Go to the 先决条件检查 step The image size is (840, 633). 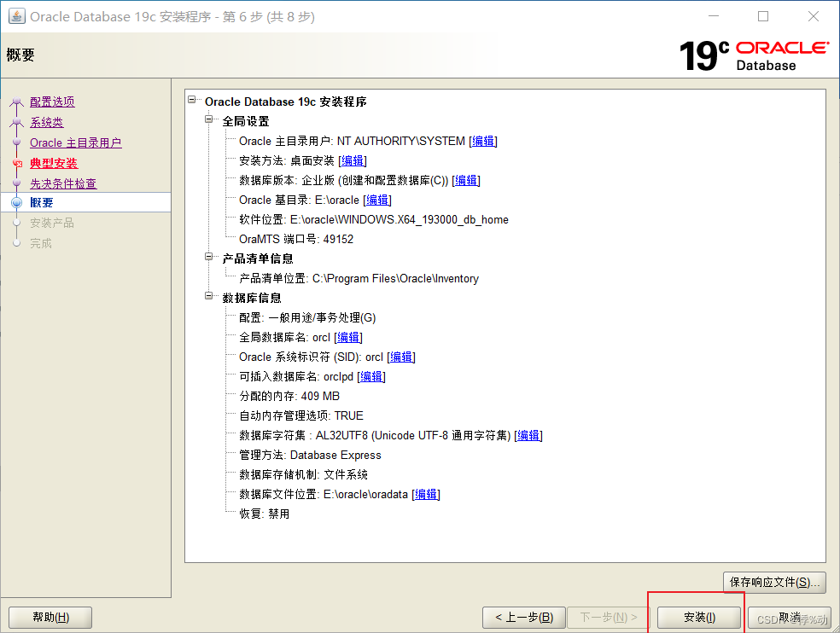63,183
